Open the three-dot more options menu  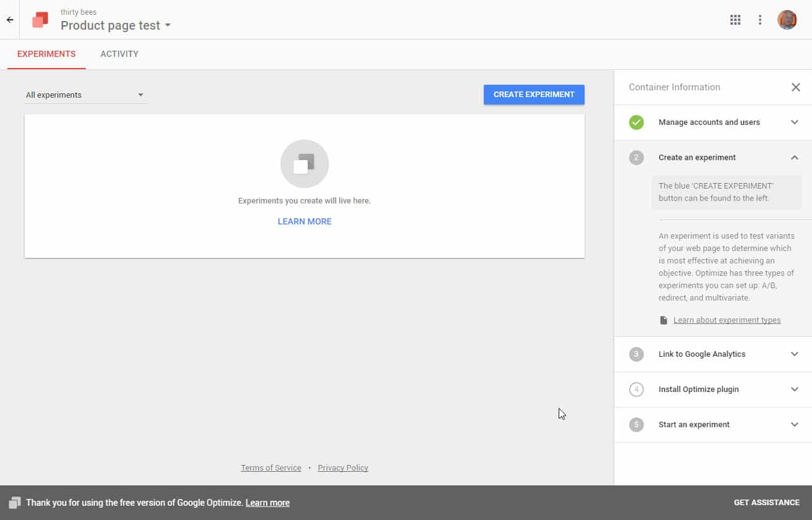click(x=760, y=20)
